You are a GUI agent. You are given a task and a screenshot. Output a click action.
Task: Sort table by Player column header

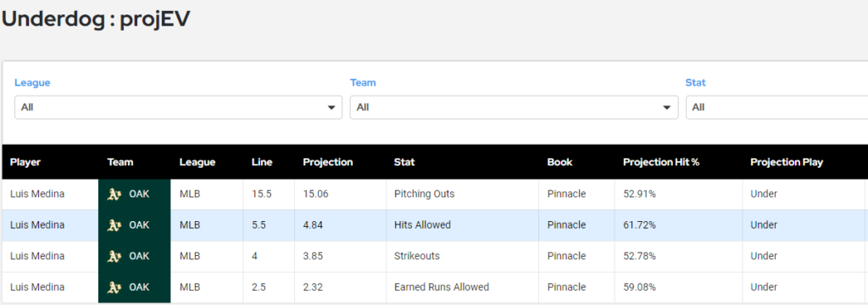pos(25,162)
